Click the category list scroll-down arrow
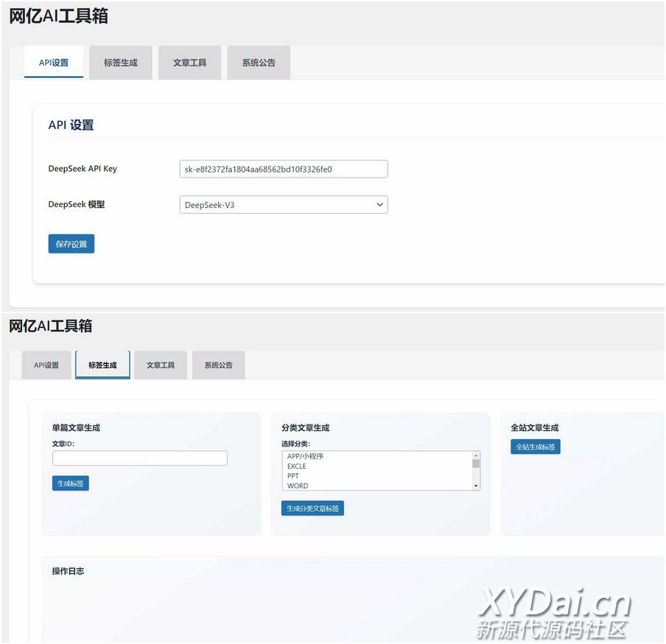The width and height of the screenshot is (666, 644). [x=476, y=486]
